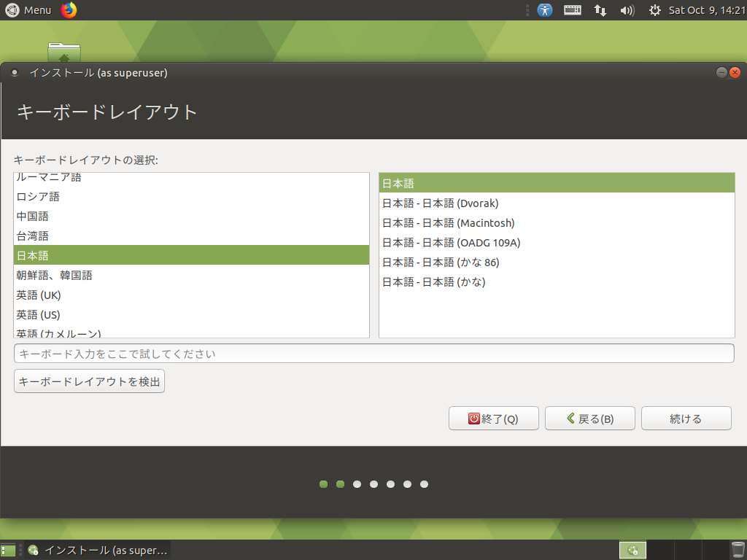Click the installer window menu dot icon

15,72
